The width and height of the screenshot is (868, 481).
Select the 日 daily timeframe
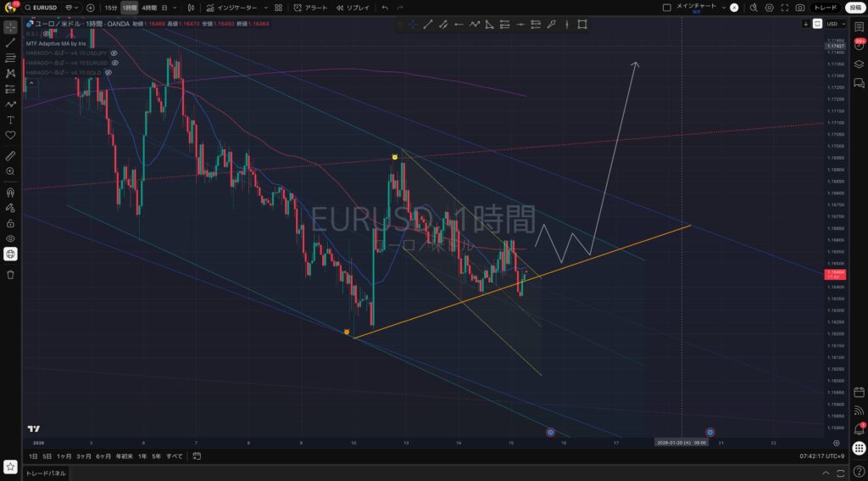[x=164, y=8]
